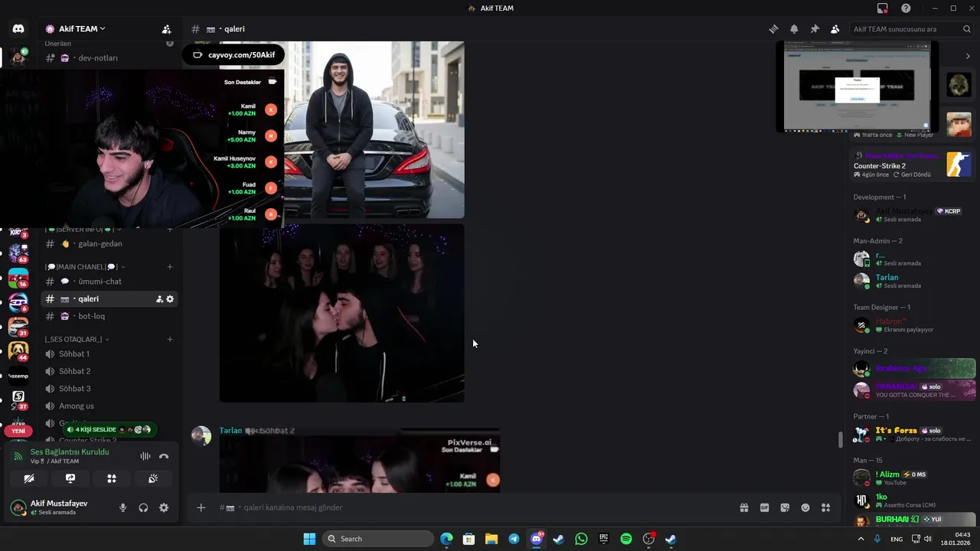Show hidden system tray icons
The image size is (980, 551).
pyautogui.click(x=861, y=539)
